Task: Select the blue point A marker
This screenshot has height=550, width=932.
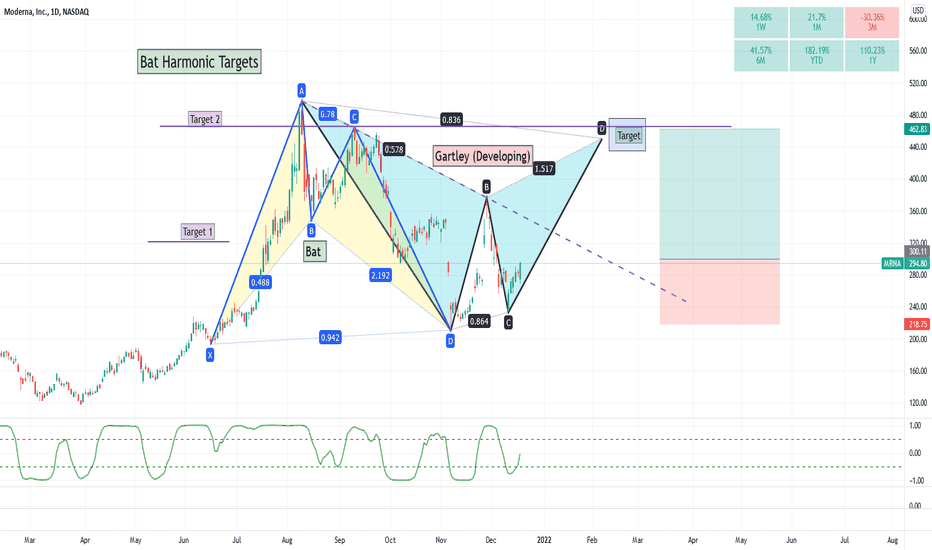Action: pos(301,91)
